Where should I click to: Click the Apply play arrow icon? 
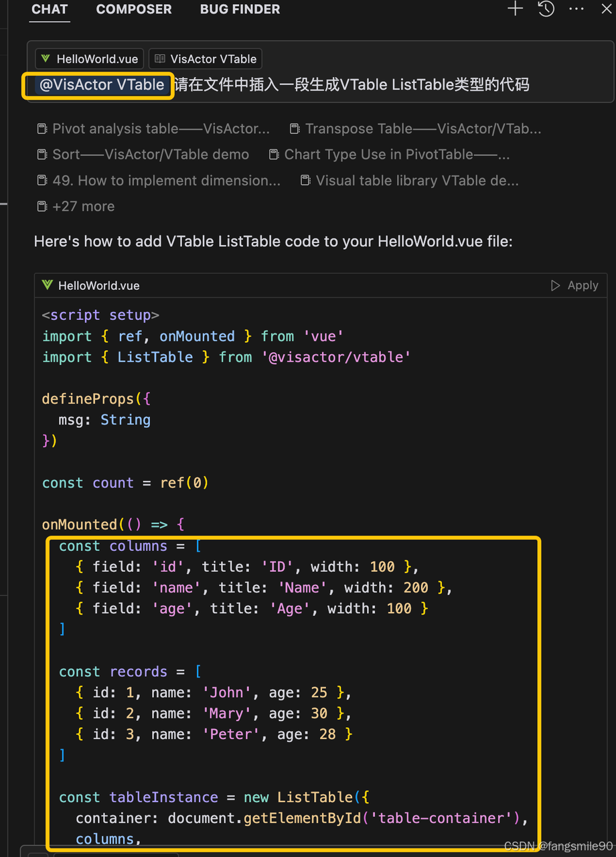coord(555,285)
